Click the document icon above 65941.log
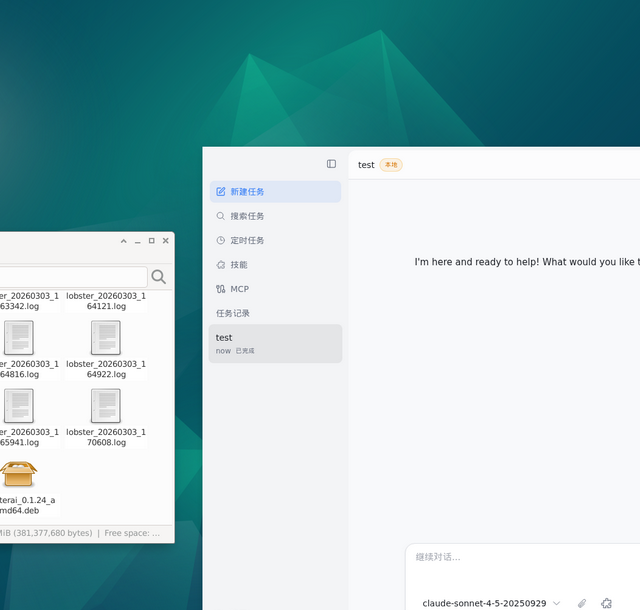Image resolution: width=640 pixels, height=610 pixels. tap(19, 406)
